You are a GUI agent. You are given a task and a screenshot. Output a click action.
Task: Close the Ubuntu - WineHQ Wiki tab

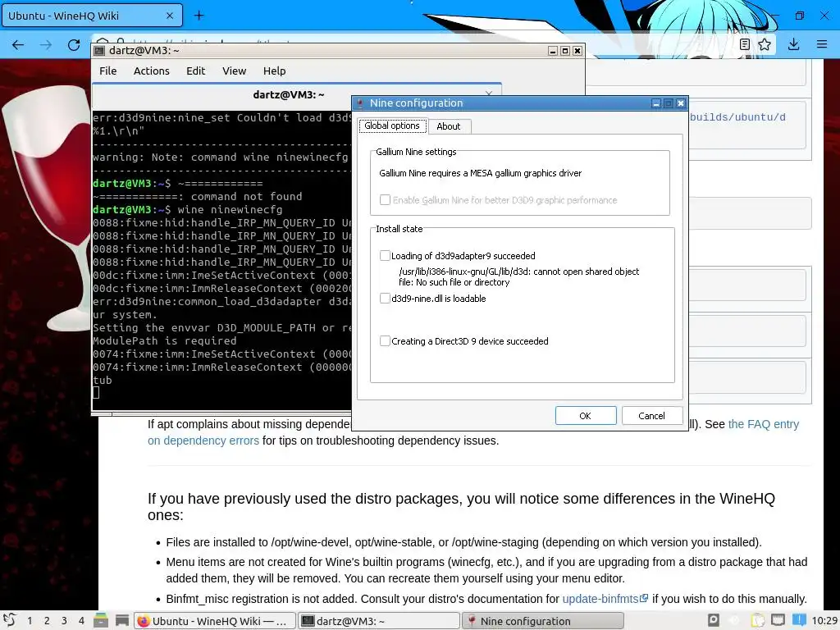click(170, 16)
